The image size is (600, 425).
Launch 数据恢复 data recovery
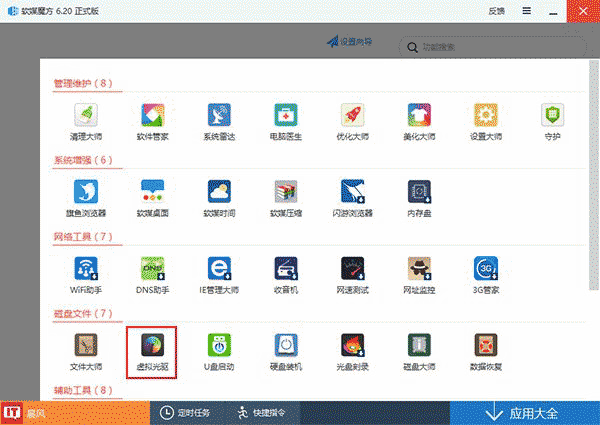click(486, 352)
